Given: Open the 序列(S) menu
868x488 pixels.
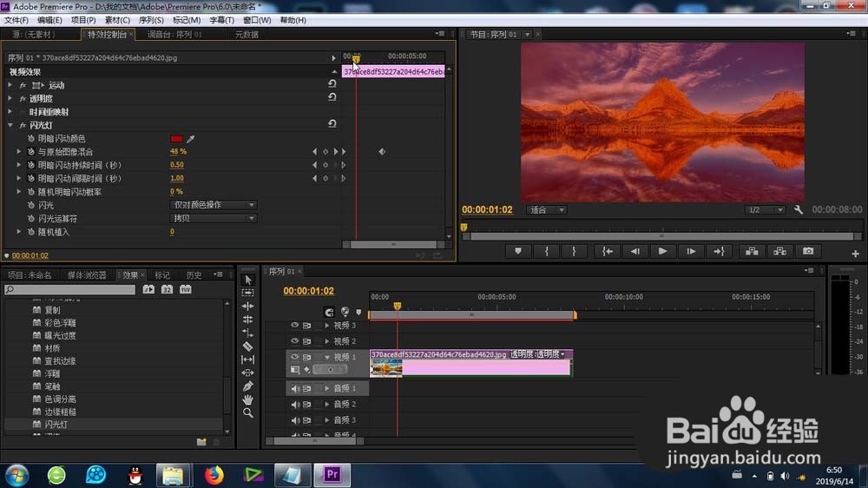Looking at the screenshot, I should (151, 20).
